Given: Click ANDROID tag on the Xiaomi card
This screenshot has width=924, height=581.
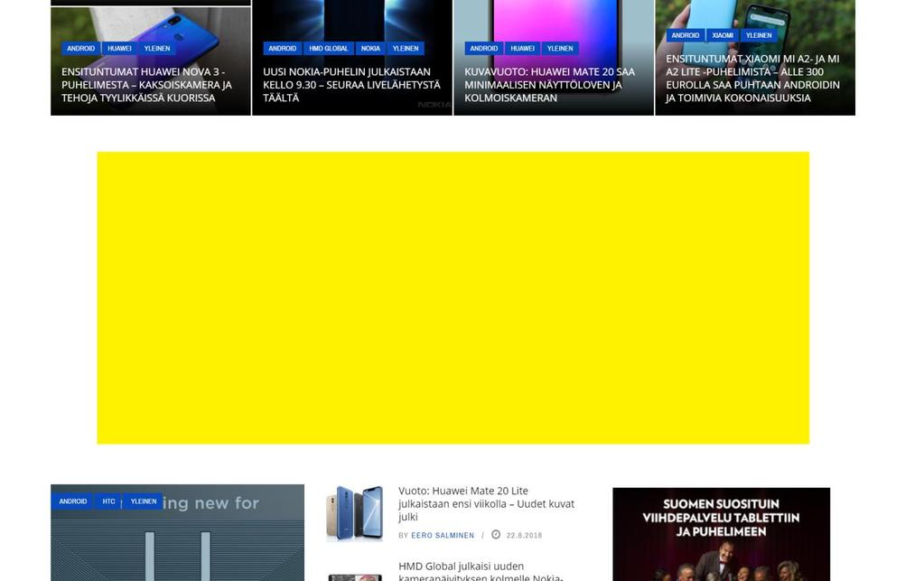Looking at the screenshot, I should [686, 35].
